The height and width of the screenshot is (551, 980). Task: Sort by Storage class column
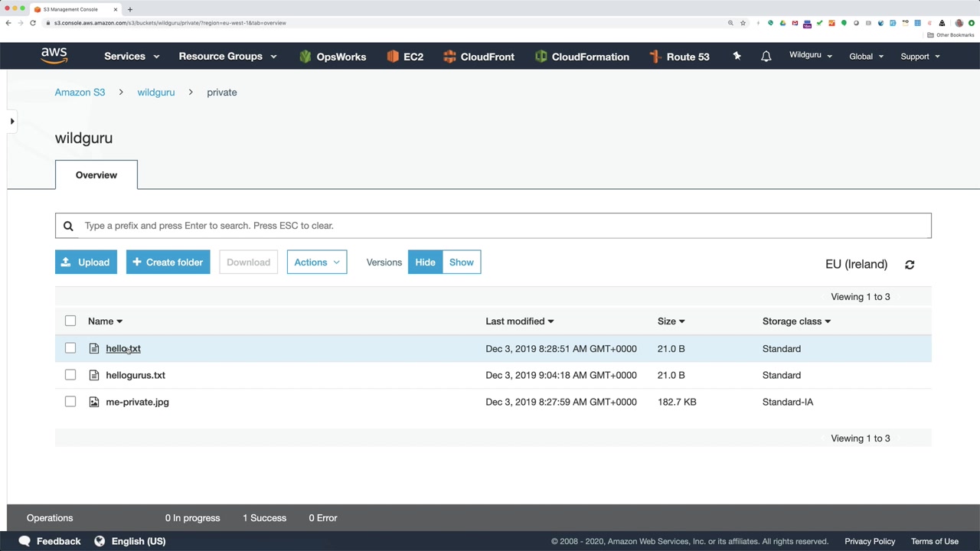point(796,321)
